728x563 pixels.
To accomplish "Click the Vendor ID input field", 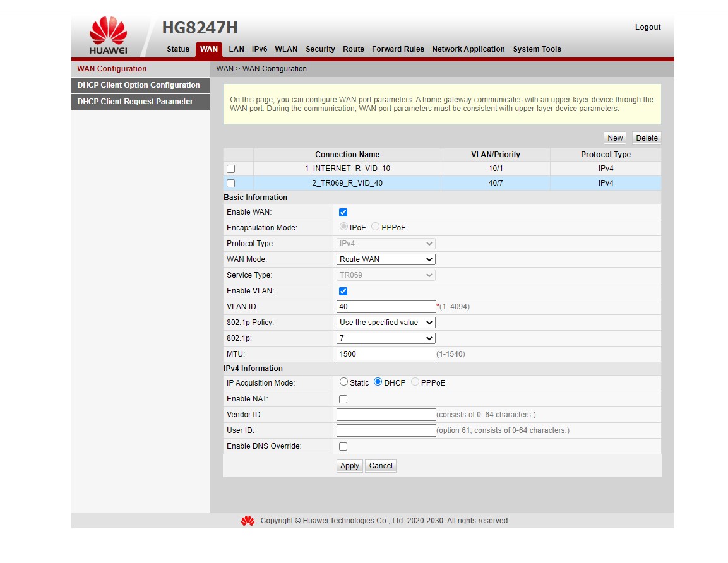I will point(386,415).
